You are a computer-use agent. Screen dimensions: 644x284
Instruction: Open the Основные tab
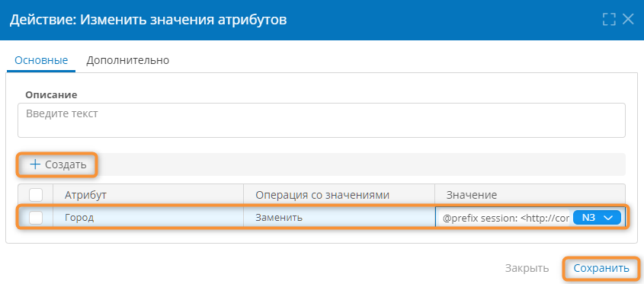[x=41, y=60]
